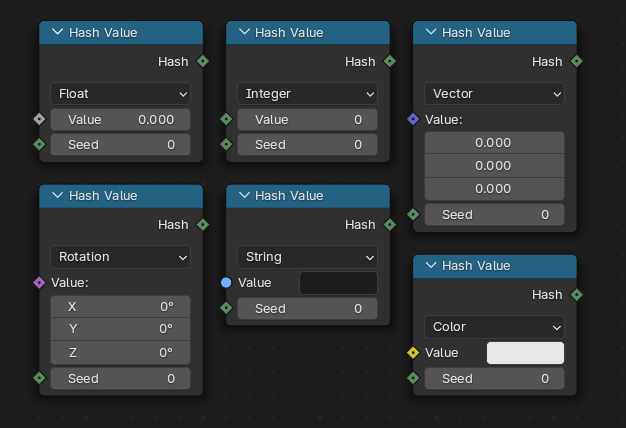Click round blue Value socket on String node
Viewport: 626px width, 428px height.
[226, 283]
